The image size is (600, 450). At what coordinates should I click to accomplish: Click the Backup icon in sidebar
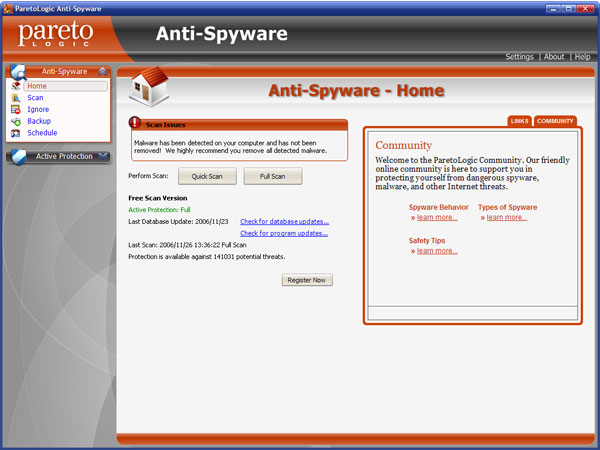point(16,122)
